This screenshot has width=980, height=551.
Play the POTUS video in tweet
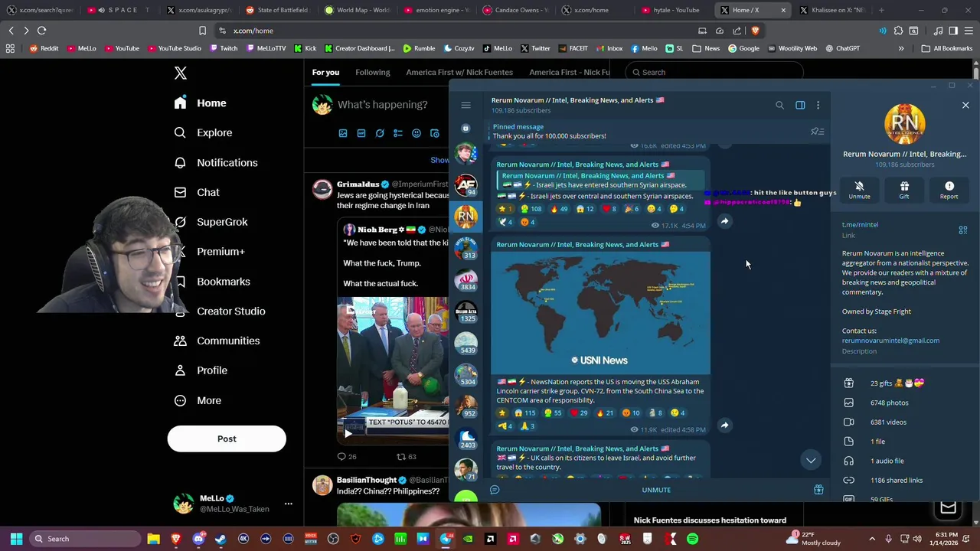coord(348,434)
